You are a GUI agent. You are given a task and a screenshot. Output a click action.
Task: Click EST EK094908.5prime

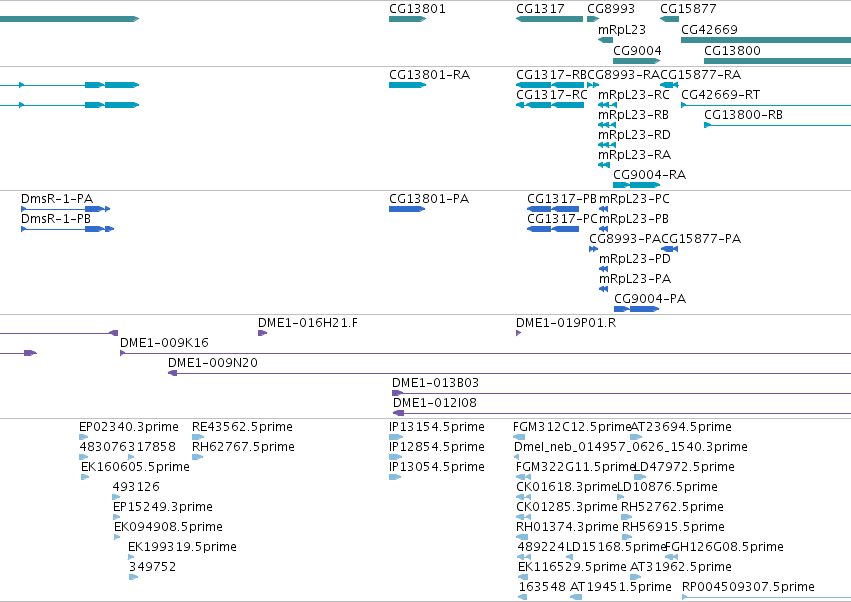[117, 537]
